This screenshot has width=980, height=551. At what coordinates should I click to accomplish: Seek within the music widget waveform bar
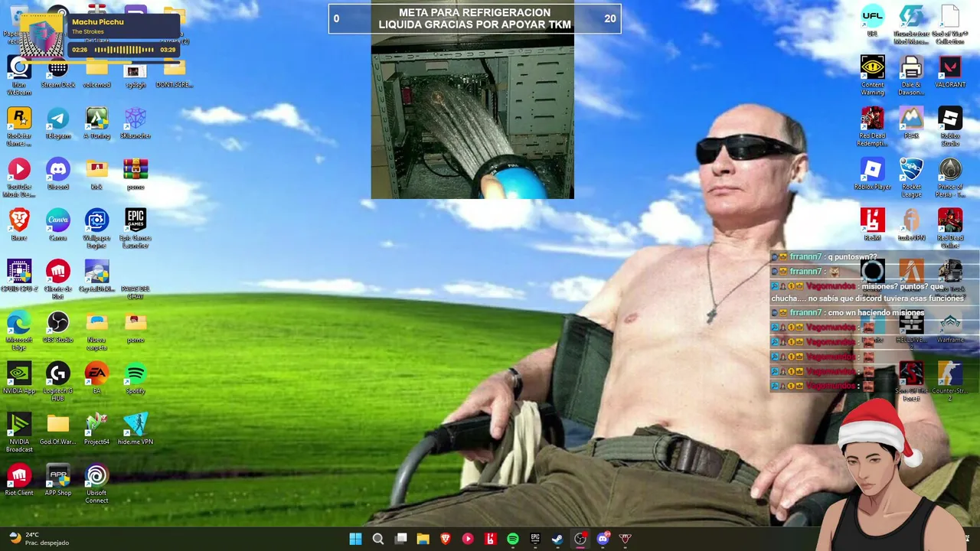click(x=125, y=50)
